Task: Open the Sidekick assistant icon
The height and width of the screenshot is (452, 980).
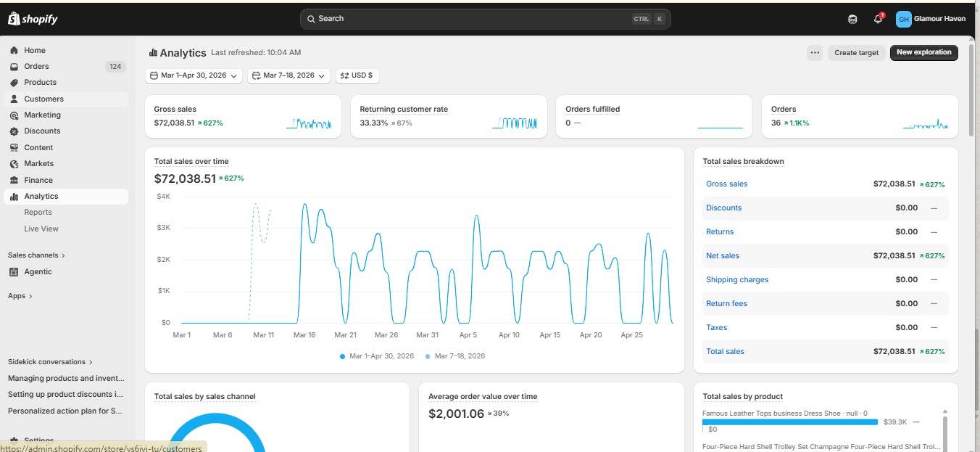Action: [x=852, y=19]
